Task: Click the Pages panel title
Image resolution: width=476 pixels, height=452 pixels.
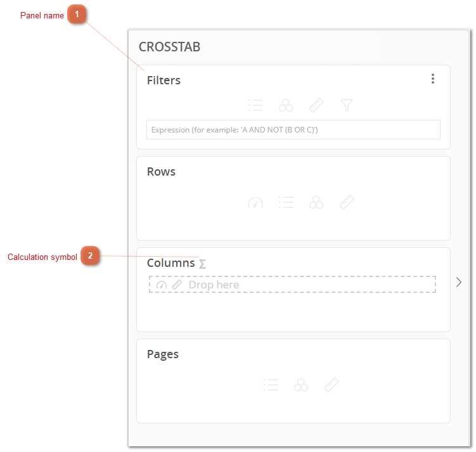Action: coord(163,354)
